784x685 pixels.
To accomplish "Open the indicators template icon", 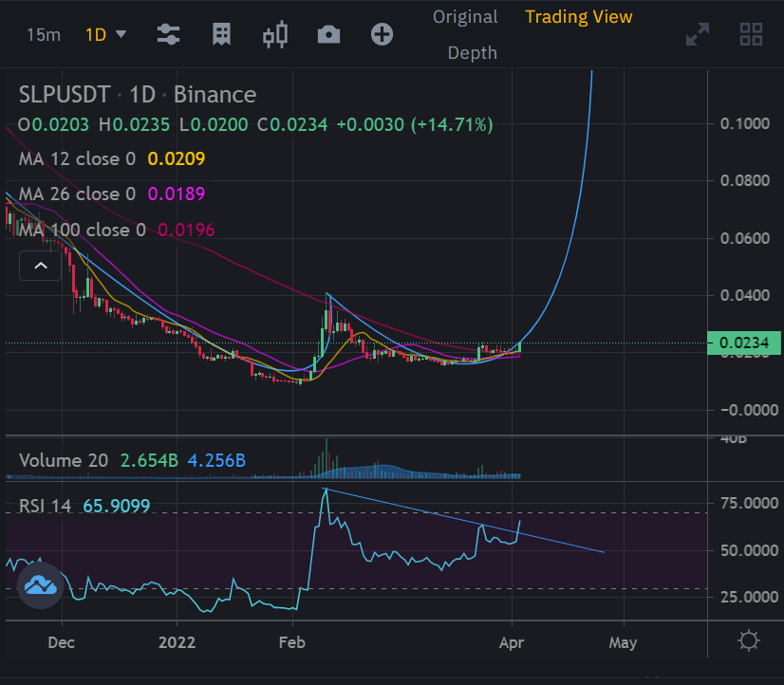I will click(x=221, y=34).
